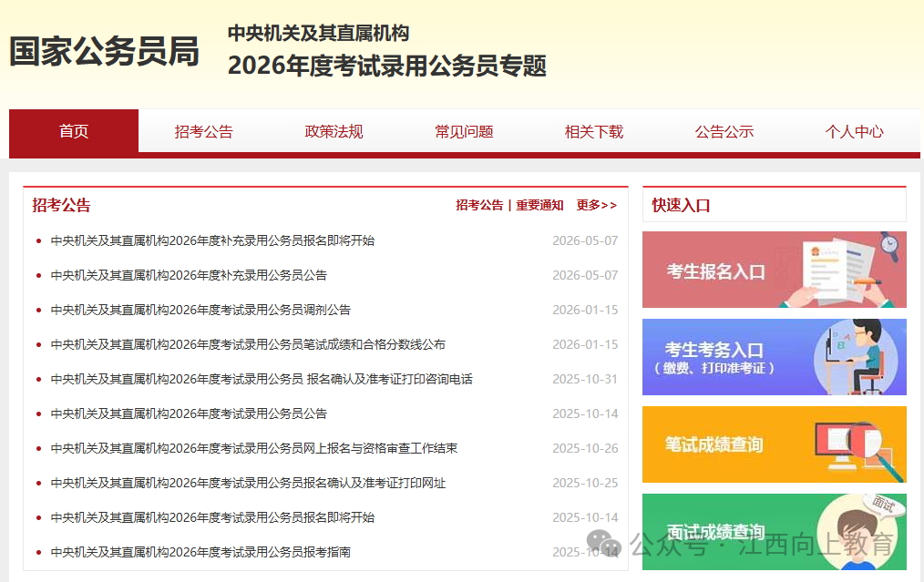Viewport: 924px width, 582px height.
Task: Open 2026年度补充录用公务员公告 announcement
Action: pyautogui.click(x=190, y=275)
